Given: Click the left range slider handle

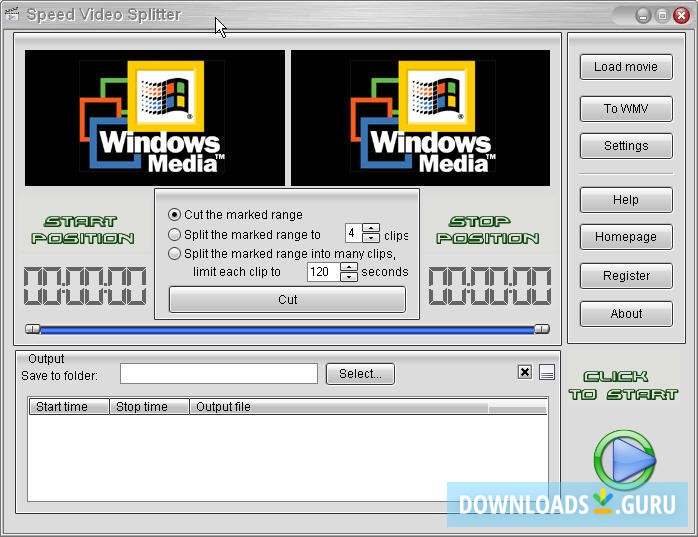Looking at the screenshot, I should [x=32, y=329].
